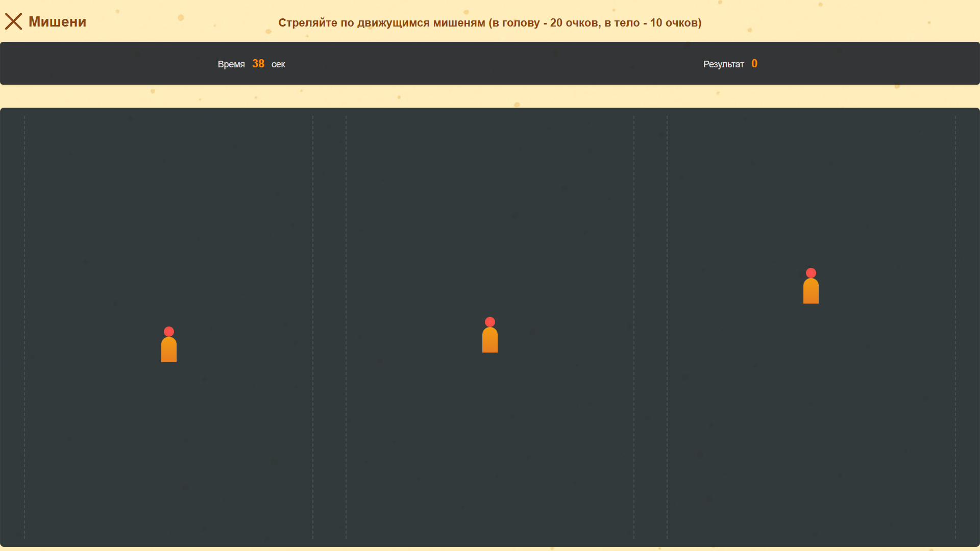This screenshot has height=551, width=980.
Task: Click the Мишени title text
Action: coord(57,21)
